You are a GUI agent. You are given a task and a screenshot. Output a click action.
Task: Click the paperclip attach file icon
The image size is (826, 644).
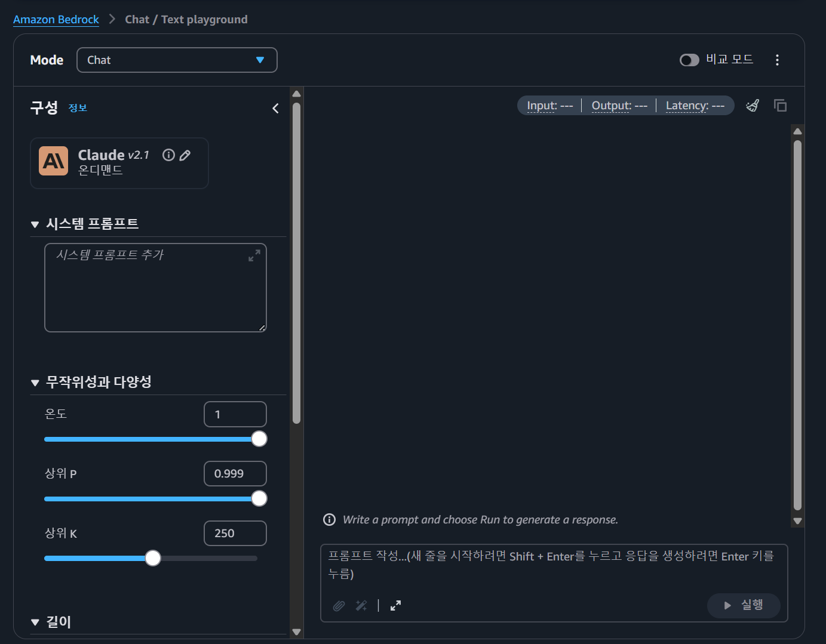pyautogui.click(x=339, y=606)
